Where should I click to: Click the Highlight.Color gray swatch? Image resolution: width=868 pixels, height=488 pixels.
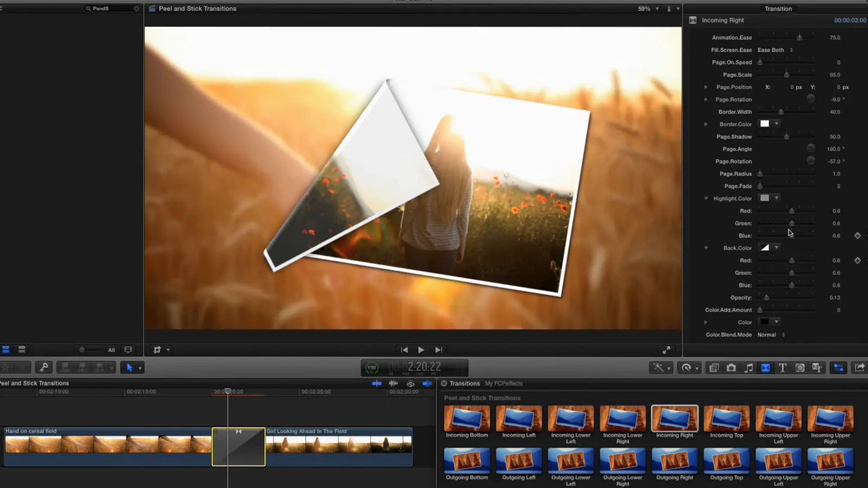[765, 199]
